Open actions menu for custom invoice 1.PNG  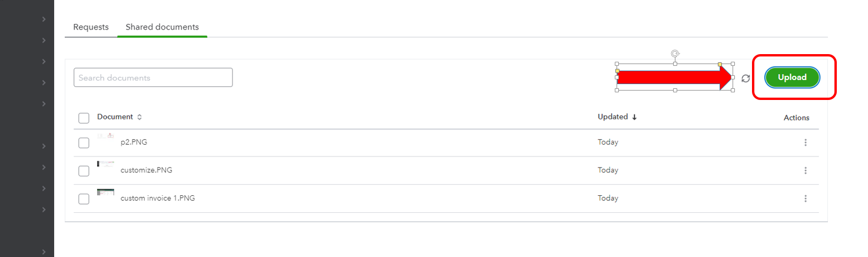pyautogui.click(x=805, y=199)
